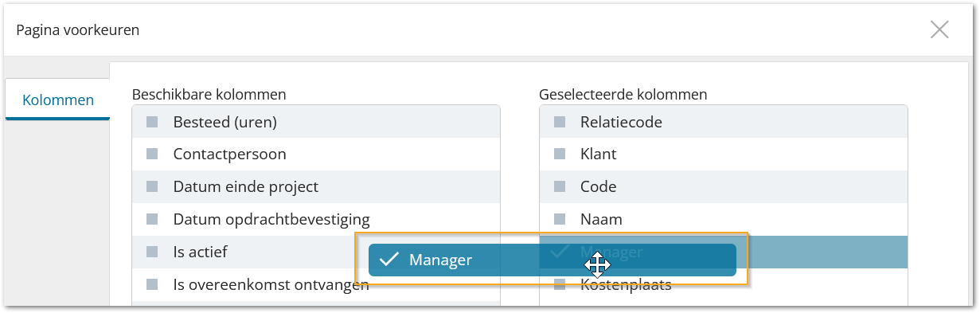Viewport: 980px width, 313px height.
Task: Click the checkmark on the dragged Manager item
Action: coord(388,260)
